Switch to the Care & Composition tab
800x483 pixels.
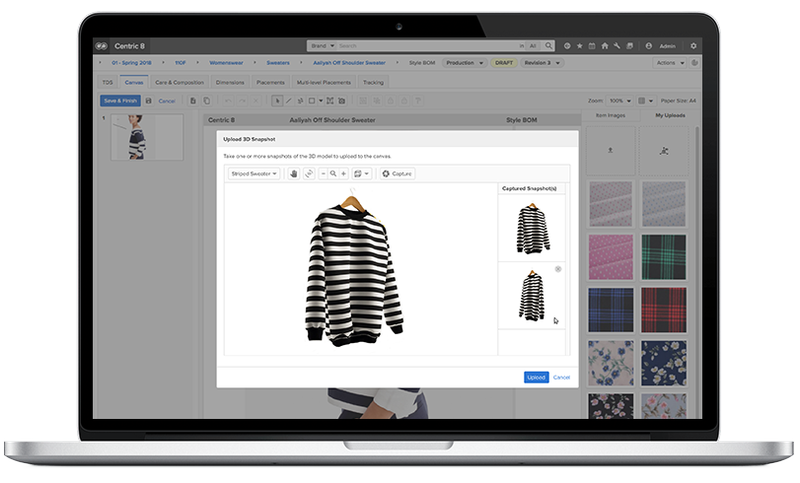tap(181, 82)
